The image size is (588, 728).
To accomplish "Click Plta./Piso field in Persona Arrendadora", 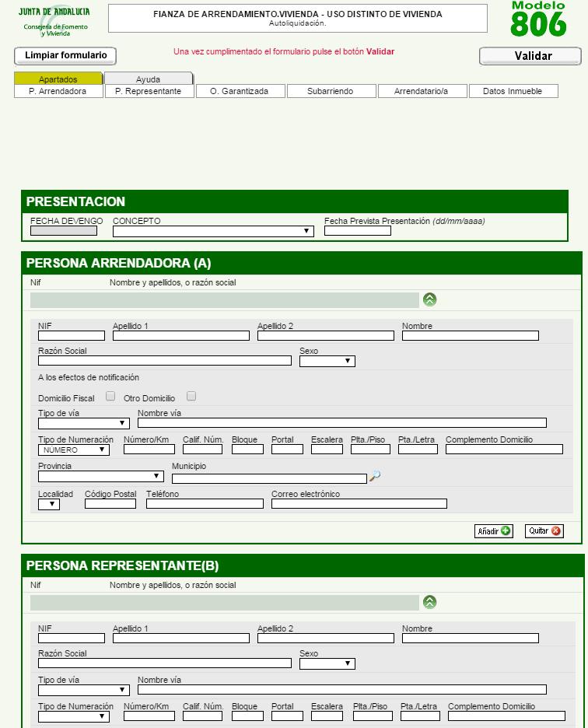I will [x=371, y=450].
